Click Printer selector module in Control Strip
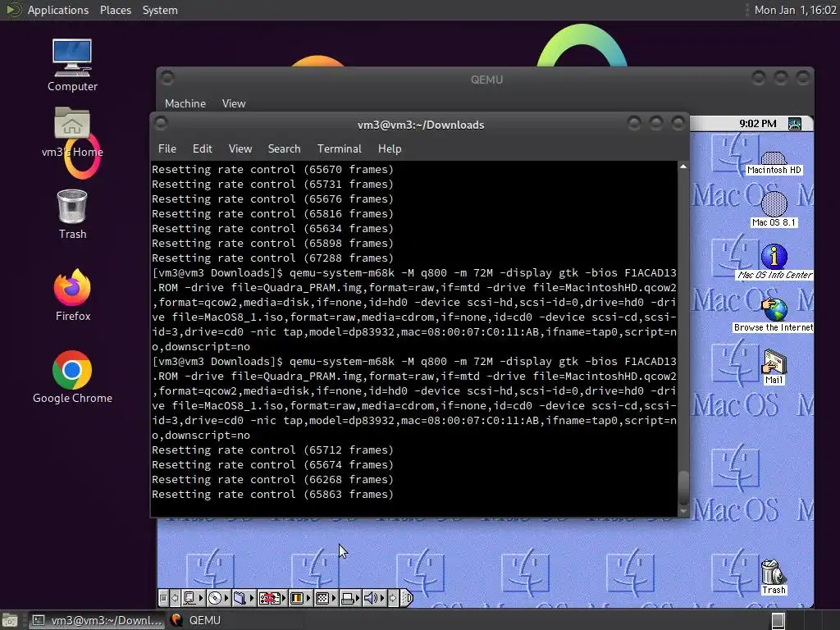Image resolution: width=840 pixels, height=630 pixels. 350,598
